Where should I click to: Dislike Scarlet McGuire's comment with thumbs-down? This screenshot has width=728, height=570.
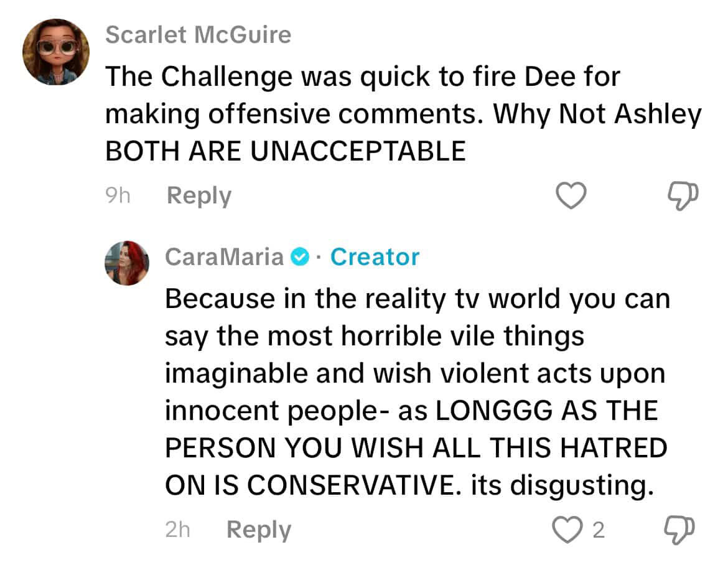683,196
